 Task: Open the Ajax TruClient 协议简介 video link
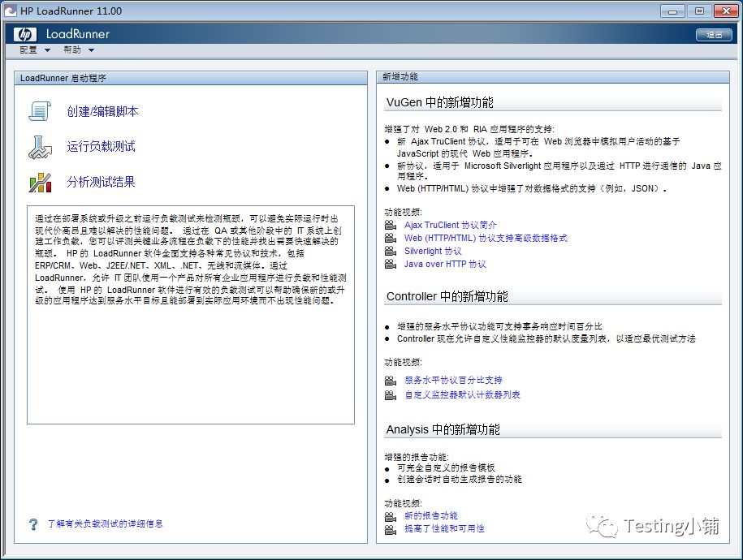451,225
